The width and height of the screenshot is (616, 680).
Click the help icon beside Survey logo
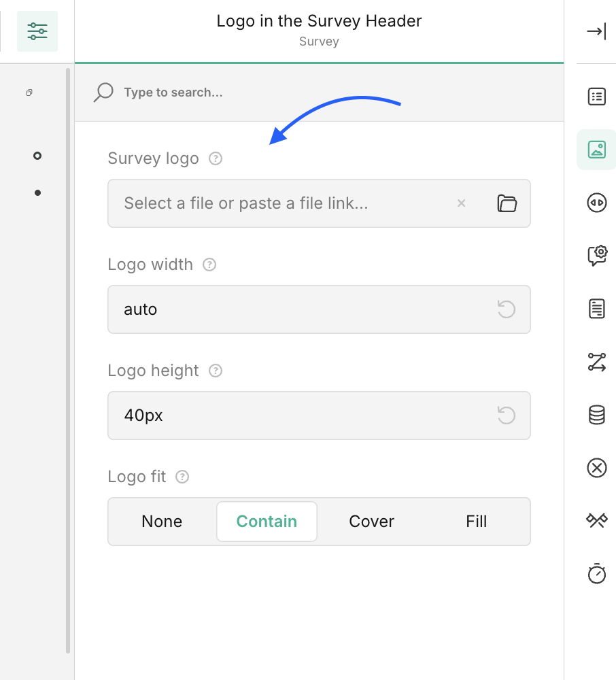coord(216,159)
